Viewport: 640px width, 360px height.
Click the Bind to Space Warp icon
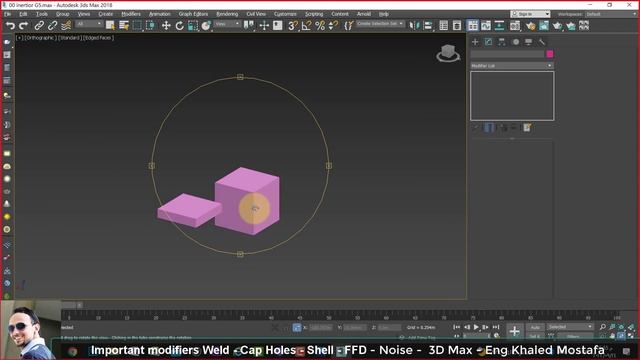click(x=66, y=26)
